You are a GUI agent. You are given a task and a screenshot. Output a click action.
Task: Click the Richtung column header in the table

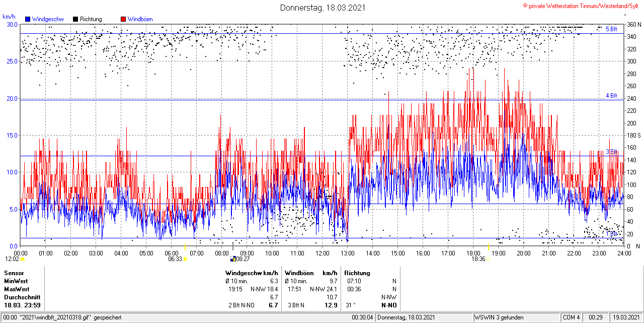(357, 273)
